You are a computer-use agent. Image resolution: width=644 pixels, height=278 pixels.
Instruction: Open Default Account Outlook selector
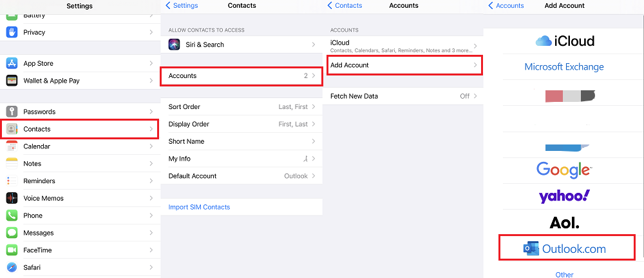click(241, 176)
